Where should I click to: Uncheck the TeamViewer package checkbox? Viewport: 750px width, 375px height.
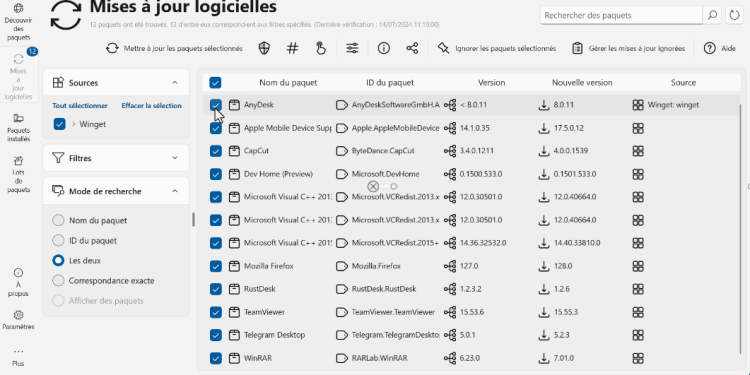pos(216,312)
